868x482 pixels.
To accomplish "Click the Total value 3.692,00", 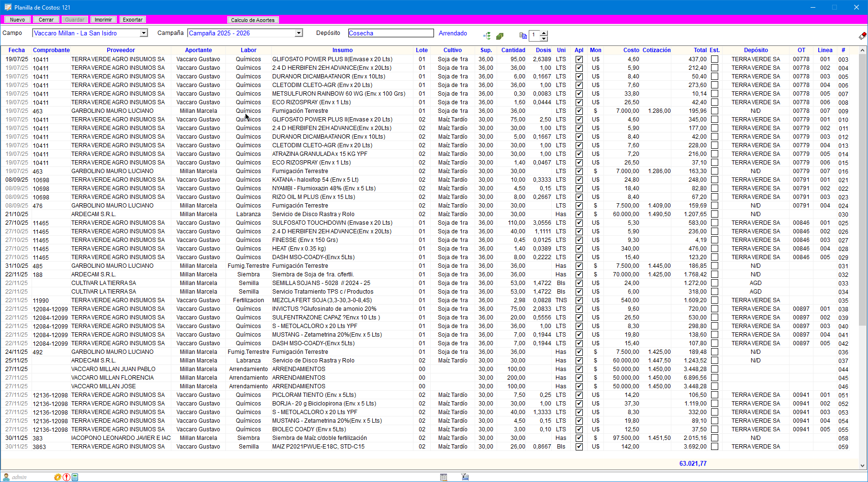I will tap(695, 447).
